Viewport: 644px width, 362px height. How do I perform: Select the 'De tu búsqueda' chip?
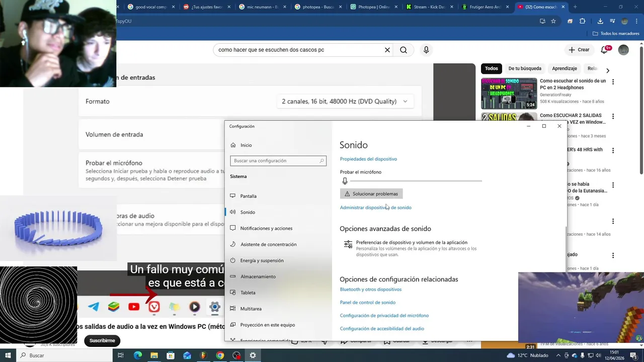[x=525, y=68]
